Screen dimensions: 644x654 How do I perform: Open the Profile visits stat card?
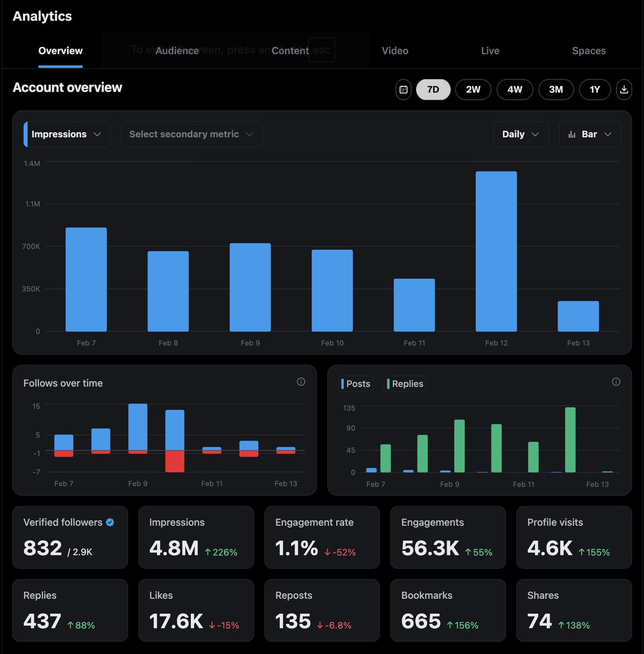click(574, 537)
